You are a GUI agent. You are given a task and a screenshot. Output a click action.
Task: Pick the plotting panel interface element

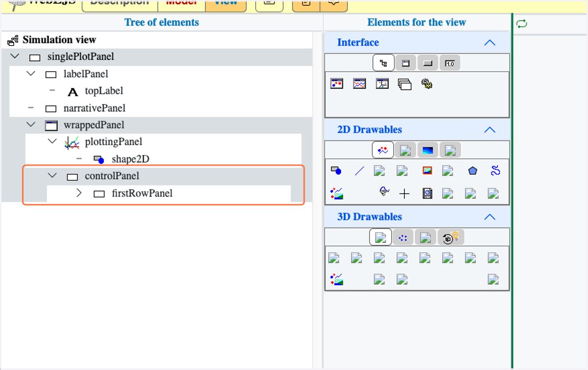360,83
